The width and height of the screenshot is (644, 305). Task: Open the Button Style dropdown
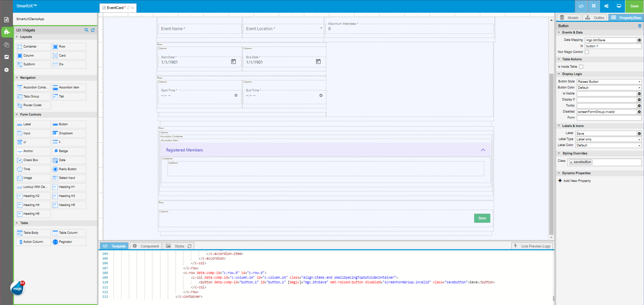609,82
